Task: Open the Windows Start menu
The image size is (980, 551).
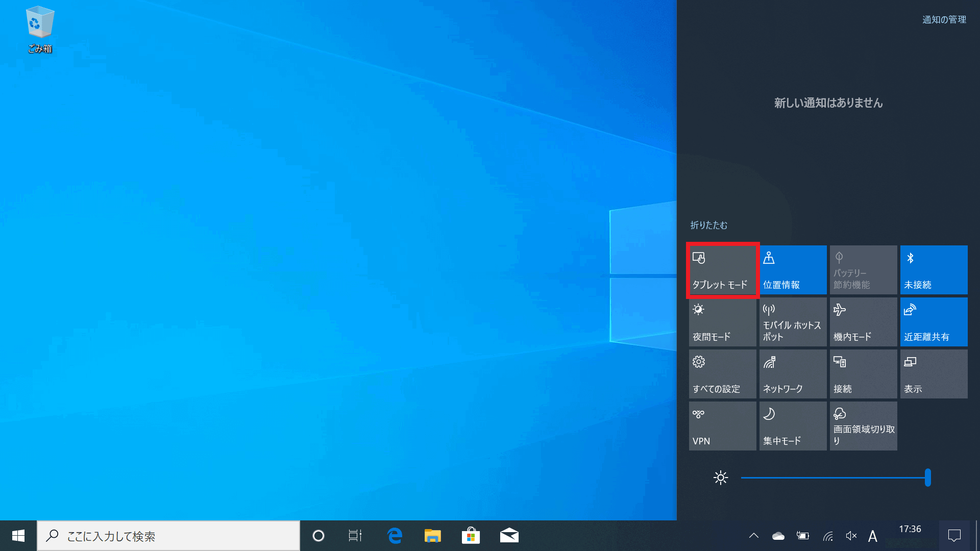Action: pyautogui.click(x=18, y=536)
